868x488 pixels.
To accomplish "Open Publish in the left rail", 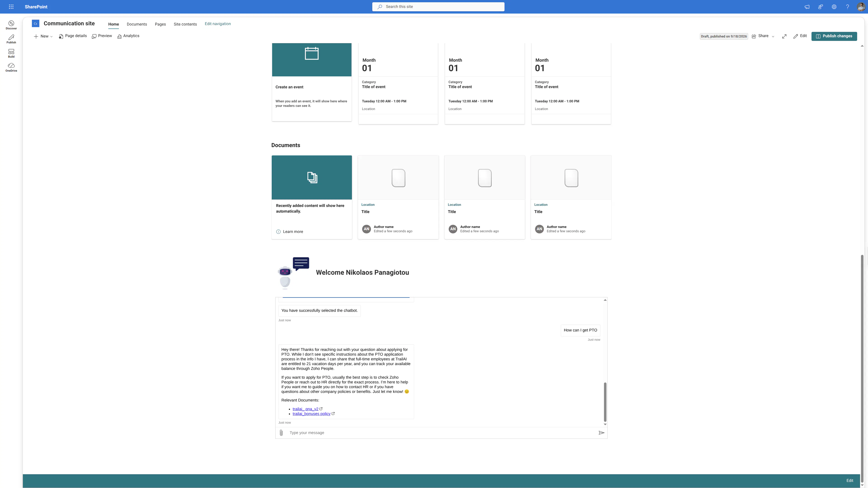I will 11,39.
